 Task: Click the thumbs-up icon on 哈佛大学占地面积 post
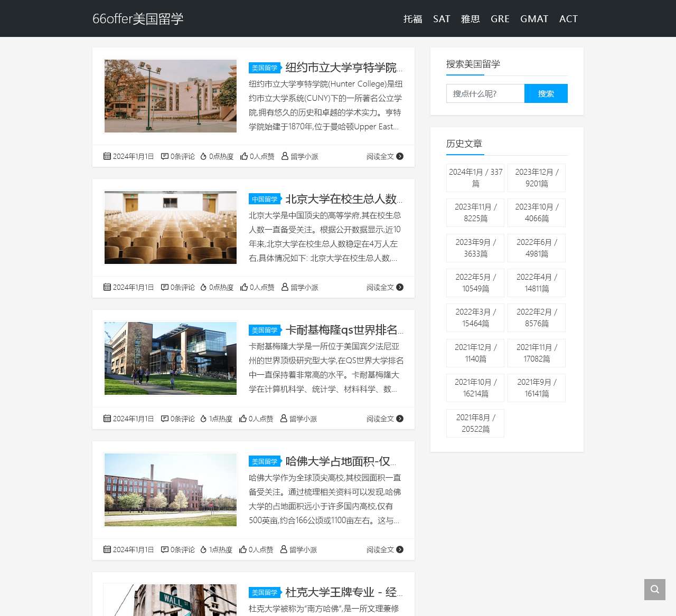coord(243,549)
